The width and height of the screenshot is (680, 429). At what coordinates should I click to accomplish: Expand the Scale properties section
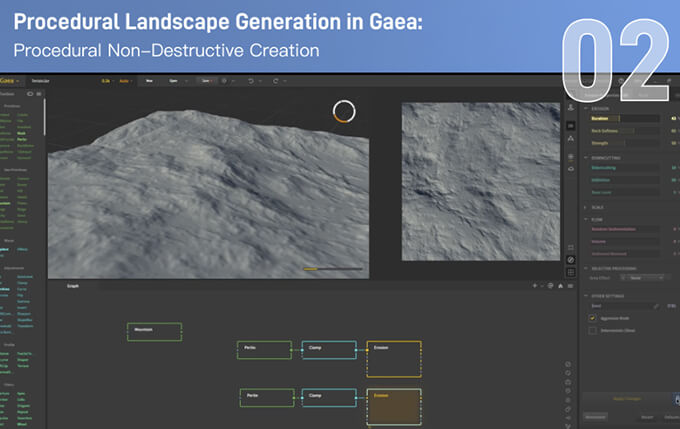586,207
